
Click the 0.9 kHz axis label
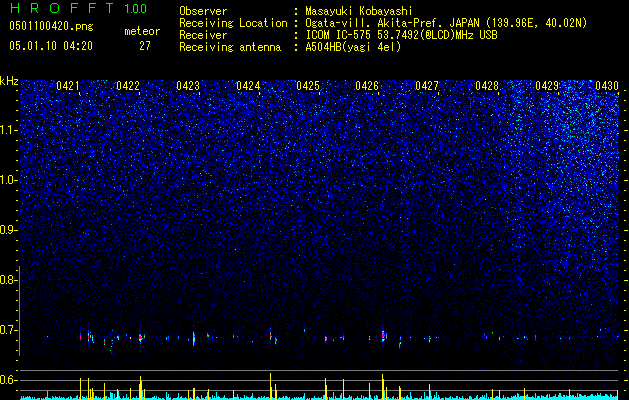coord(7,230)
